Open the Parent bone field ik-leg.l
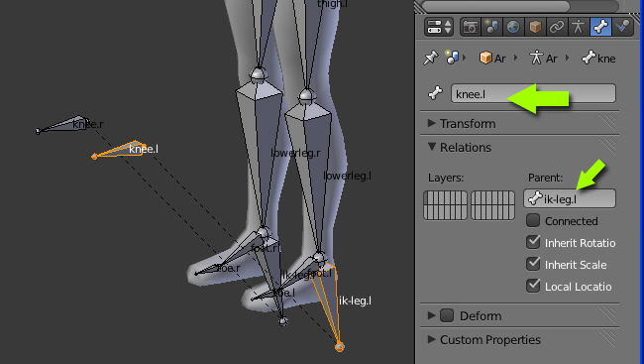644x364 pixels. [570, 198]
